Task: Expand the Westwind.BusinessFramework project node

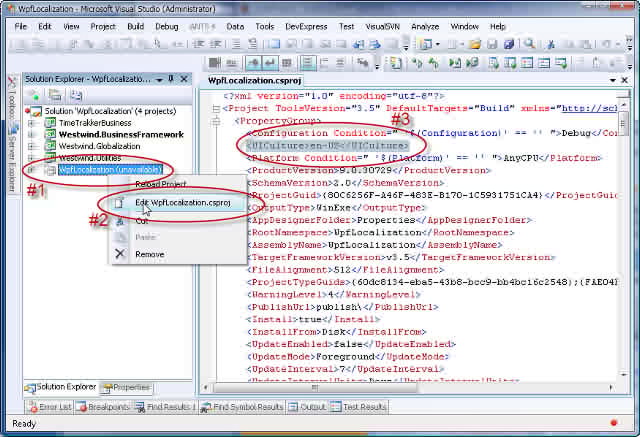Action: pyautogui.click(x=31, y=134)
